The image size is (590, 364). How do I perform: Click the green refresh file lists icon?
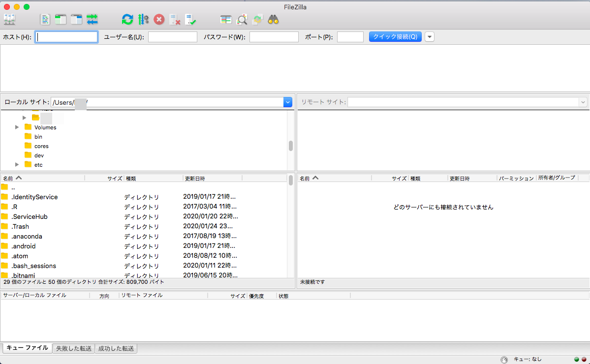(127, 20)
